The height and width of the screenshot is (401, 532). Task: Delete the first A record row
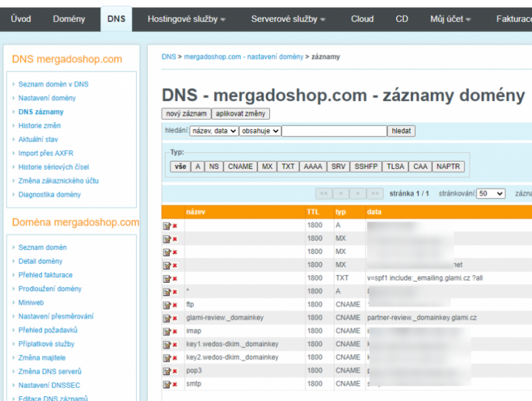click(174, 226)
